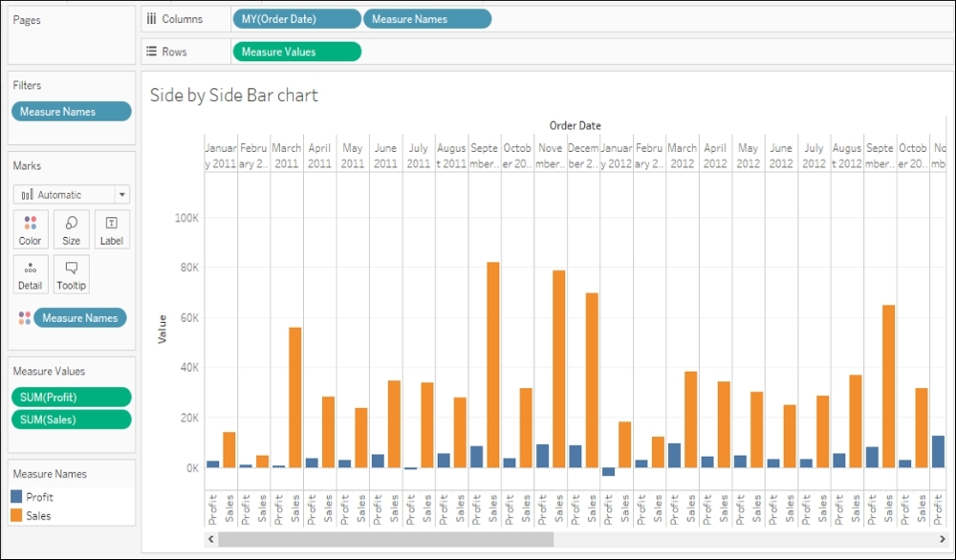Click the 0K axis tick label

click(x=191, y=467)
